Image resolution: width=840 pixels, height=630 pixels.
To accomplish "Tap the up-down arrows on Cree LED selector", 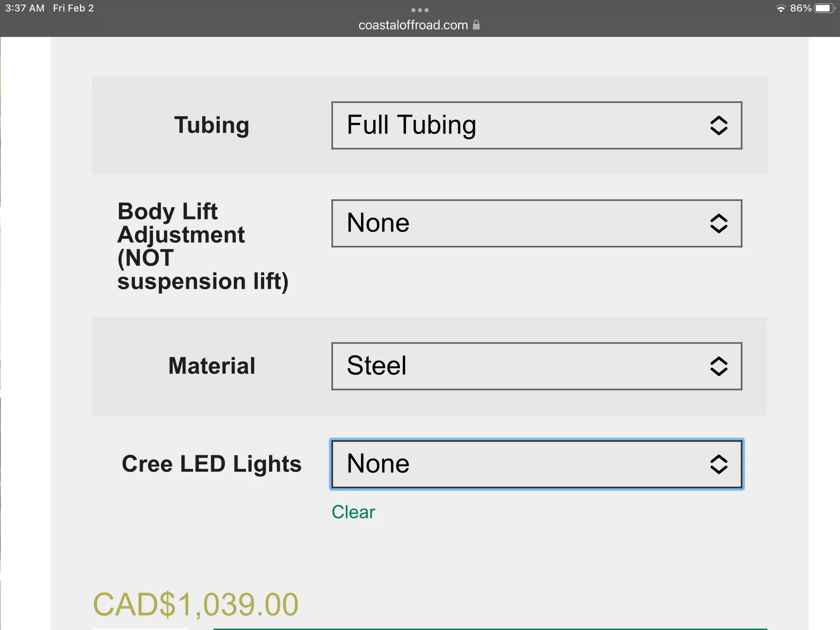I will pyautogui.click(x=718, y=464).
